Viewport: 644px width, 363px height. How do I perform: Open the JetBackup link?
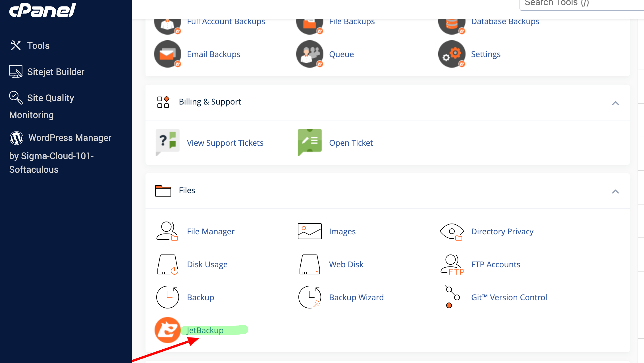click(x=205, y=330)
